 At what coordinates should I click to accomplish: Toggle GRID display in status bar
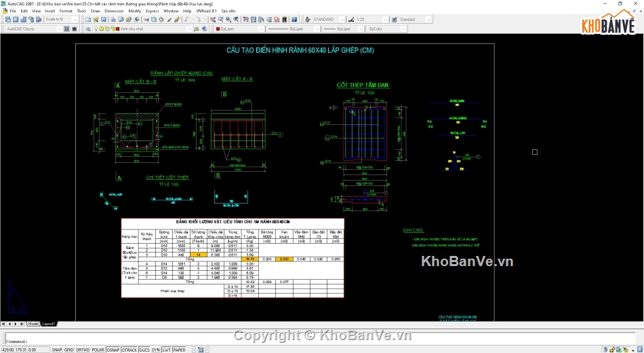click(68, 350)
